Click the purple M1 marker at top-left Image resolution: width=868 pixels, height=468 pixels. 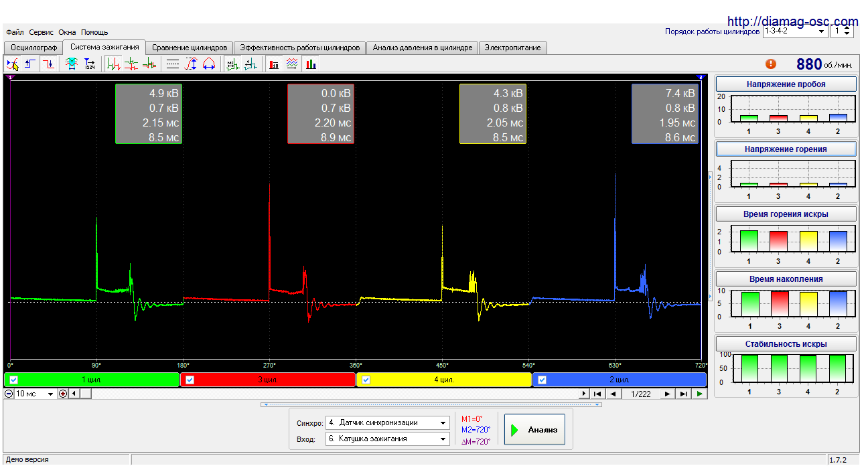[9, 78]
